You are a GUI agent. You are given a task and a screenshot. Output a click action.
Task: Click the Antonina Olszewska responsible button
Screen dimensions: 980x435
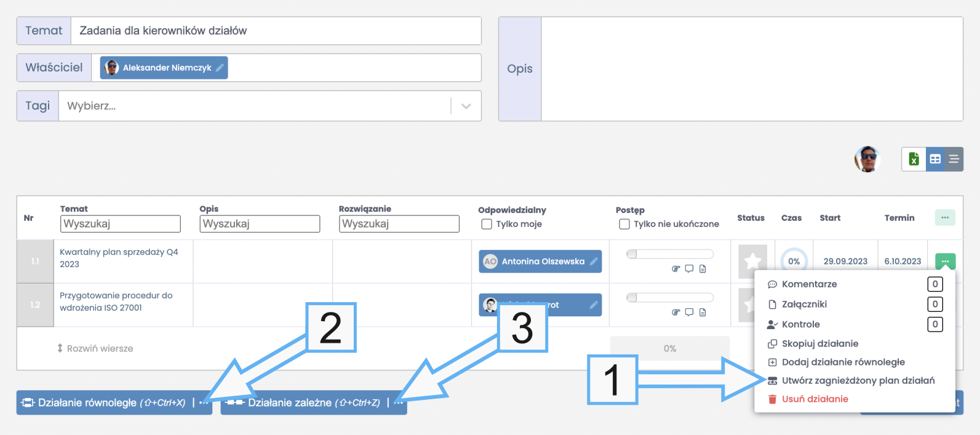tap(540, 261)
